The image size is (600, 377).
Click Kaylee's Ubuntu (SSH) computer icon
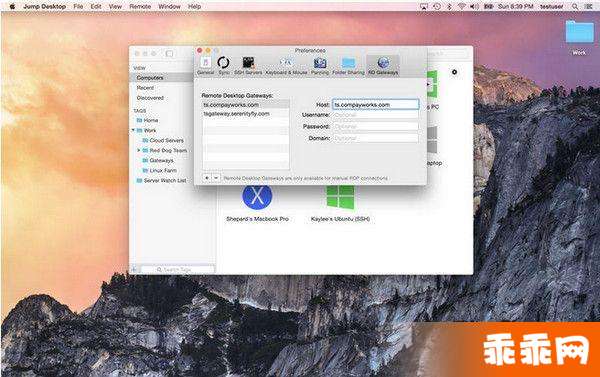coord(341,197)
